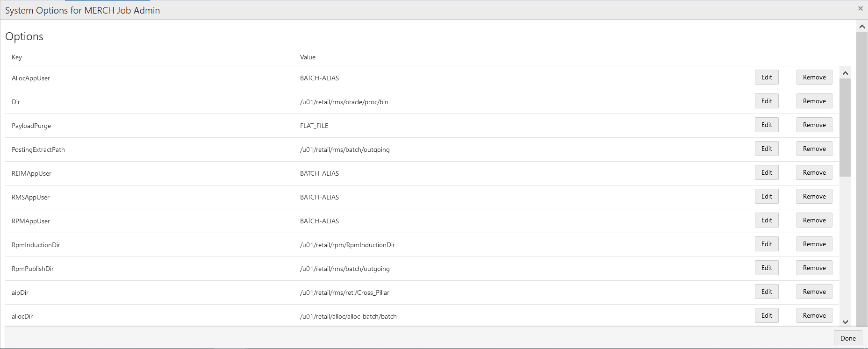Click the PostingExtractPath key text
This screenshot has width=868, height=349.
click(38, 150)
